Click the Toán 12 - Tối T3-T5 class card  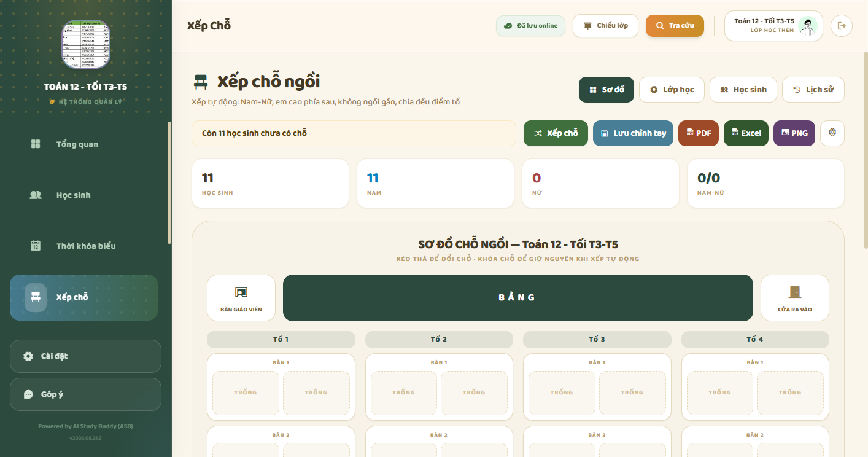point(773,26)
